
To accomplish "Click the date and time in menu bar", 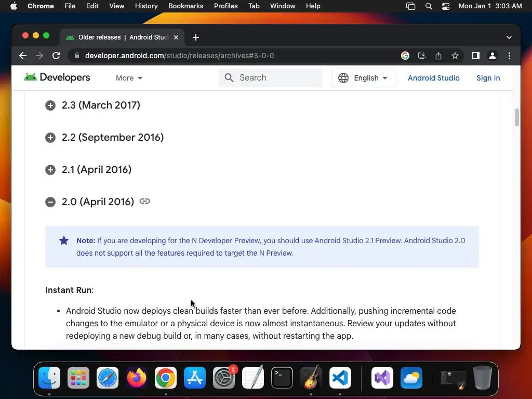I will click(x=490, y=6).
